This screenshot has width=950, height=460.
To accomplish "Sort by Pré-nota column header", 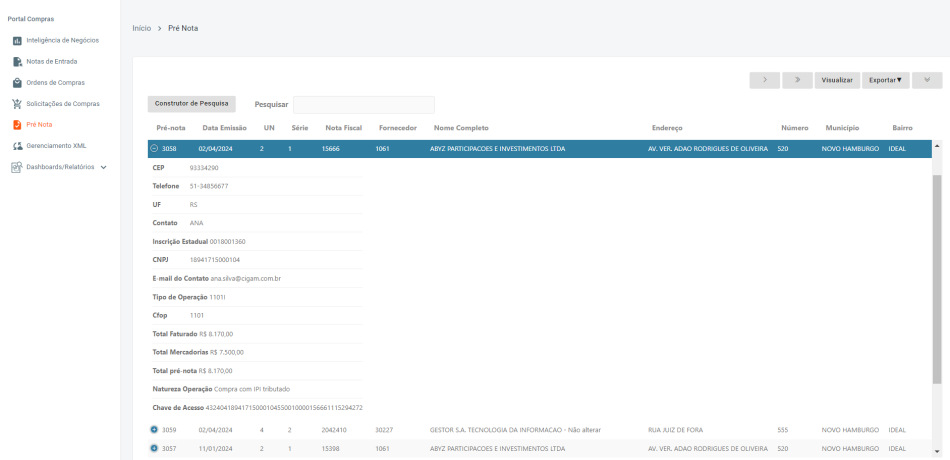I will click(171, 128).
